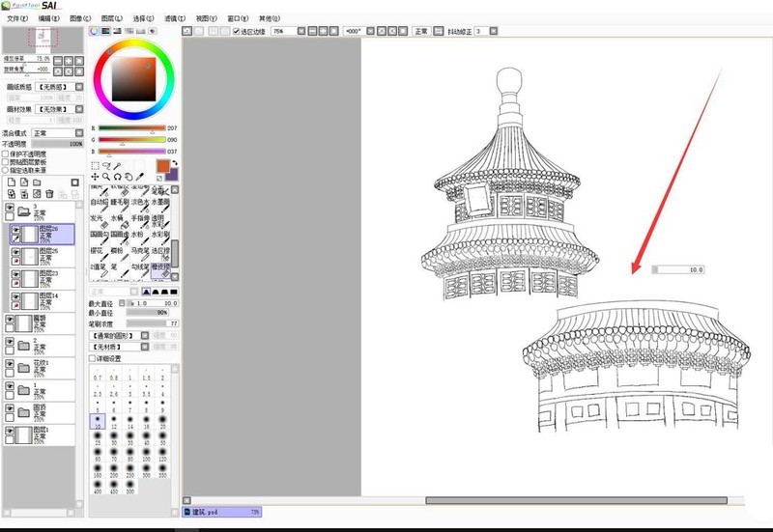Open the 图层 menu
This screenshot has width=773, height=532.
pos(113,18)
